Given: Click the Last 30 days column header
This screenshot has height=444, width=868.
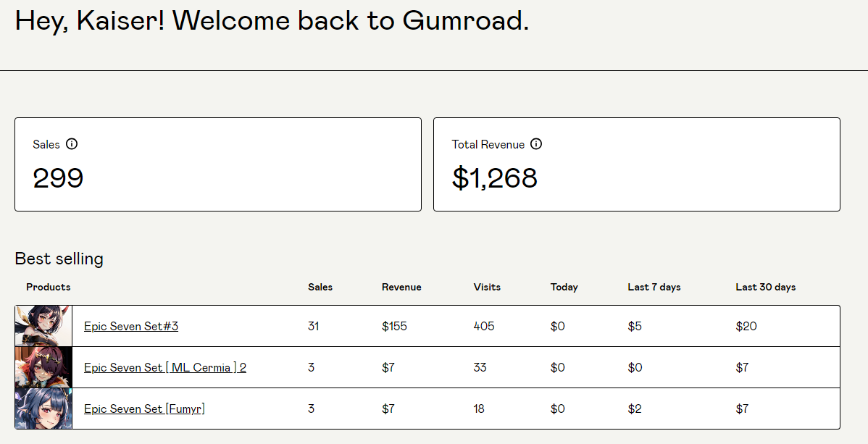Looking at the screenshot, I should click(766, 288).
